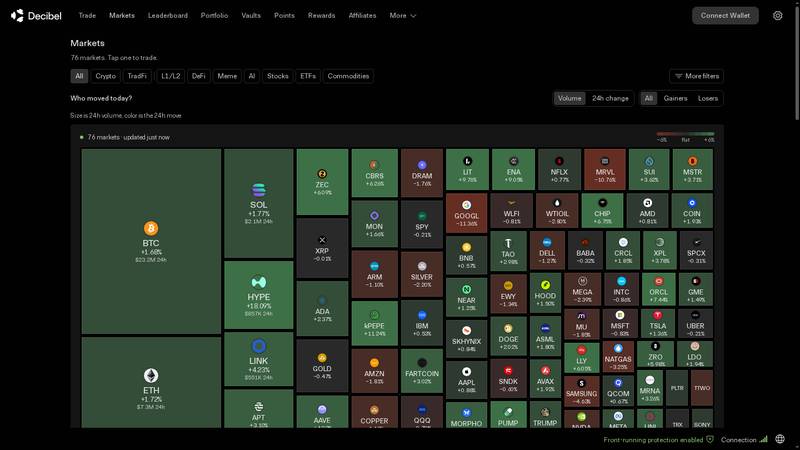Open the HYPE market tile
The width and height of the screenshot is (800, 450).
pyautogui.click(x=259, y=295)
